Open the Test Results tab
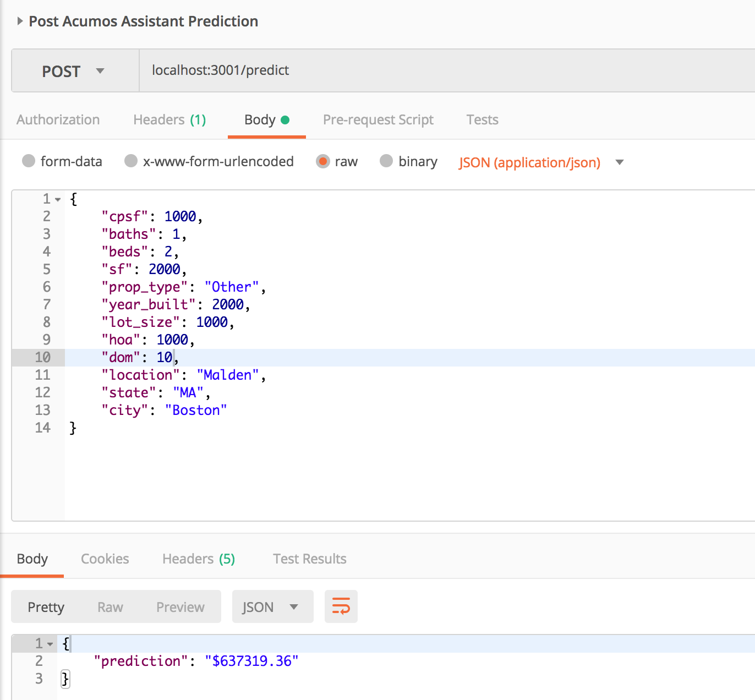Screen dimensions: 755x700 coord(309,559)
